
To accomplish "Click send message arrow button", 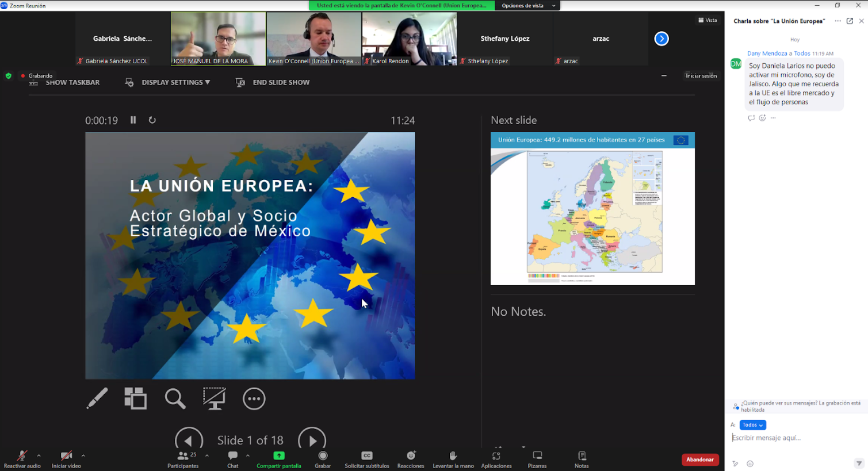I will pos(859,464).
